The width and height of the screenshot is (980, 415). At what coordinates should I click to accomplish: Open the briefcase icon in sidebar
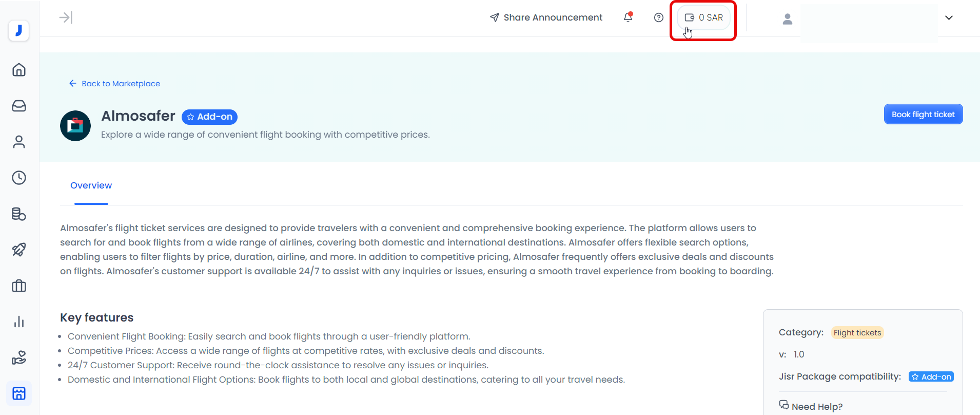click(x=19, y=286)
